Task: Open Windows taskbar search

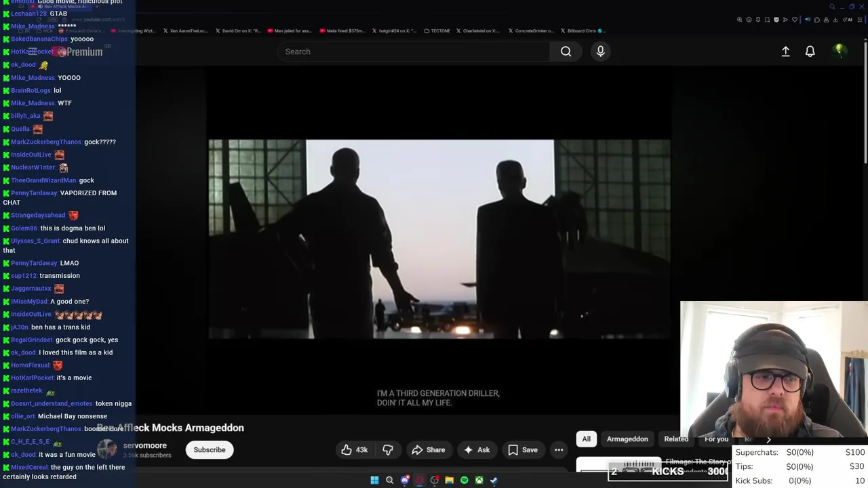Action: tap(389, 480)
